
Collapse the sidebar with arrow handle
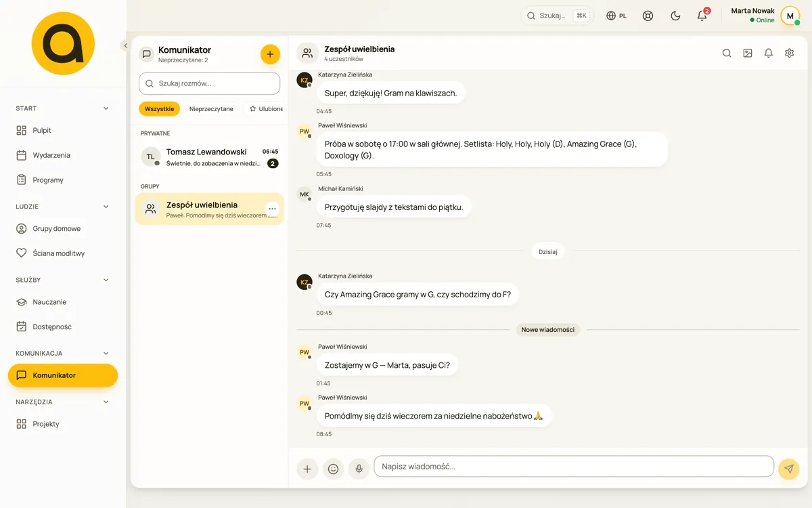tap(125, 45)
